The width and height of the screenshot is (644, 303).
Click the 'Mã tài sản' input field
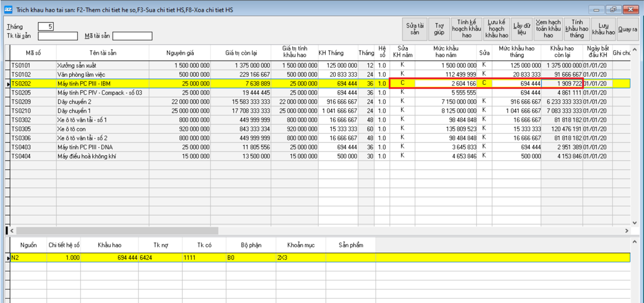click(132, 37)
